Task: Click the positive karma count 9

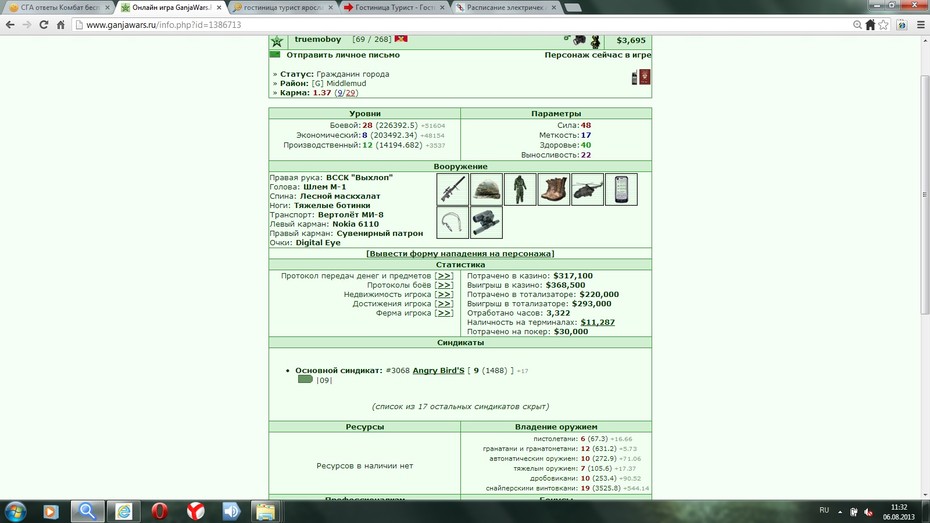Action: 340,93
